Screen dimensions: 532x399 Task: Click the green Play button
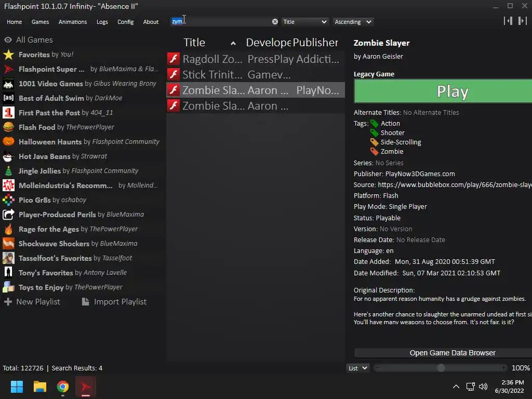coord(443,91)
